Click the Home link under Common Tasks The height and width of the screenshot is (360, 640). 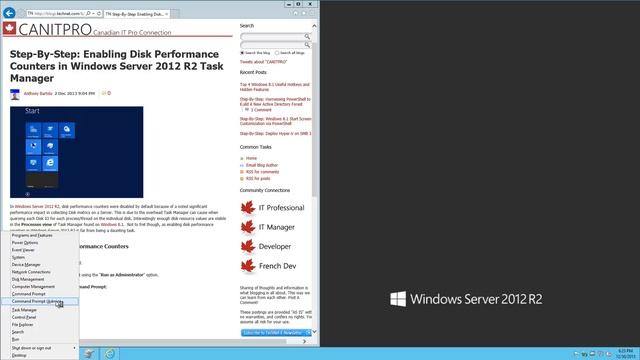click(251, 158)
